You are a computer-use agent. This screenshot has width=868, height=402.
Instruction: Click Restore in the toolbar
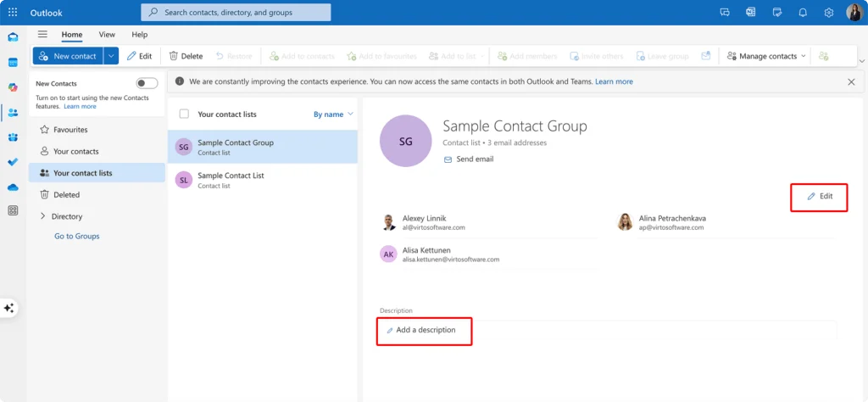click(x=234, y=56)
